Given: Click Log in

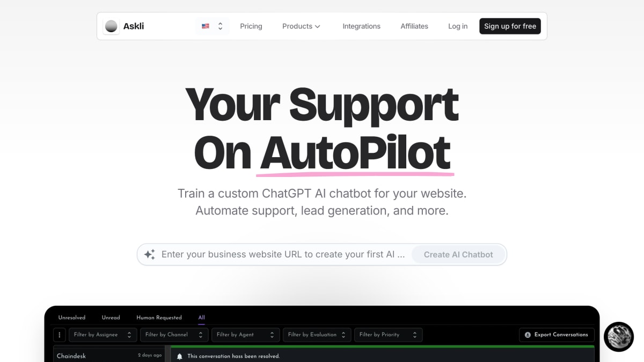Looking at the screenshot, I should click(458, 26).
